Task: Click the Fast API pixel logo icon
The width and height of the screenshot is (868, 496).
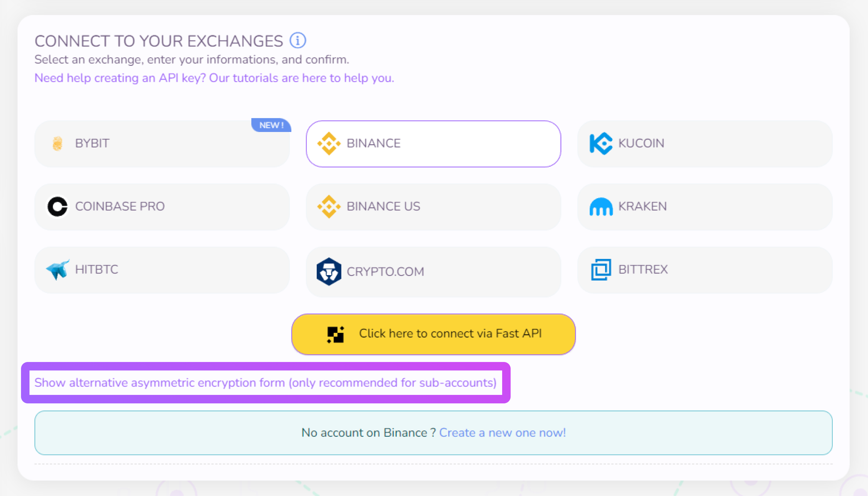Action: tap(335, 334)
